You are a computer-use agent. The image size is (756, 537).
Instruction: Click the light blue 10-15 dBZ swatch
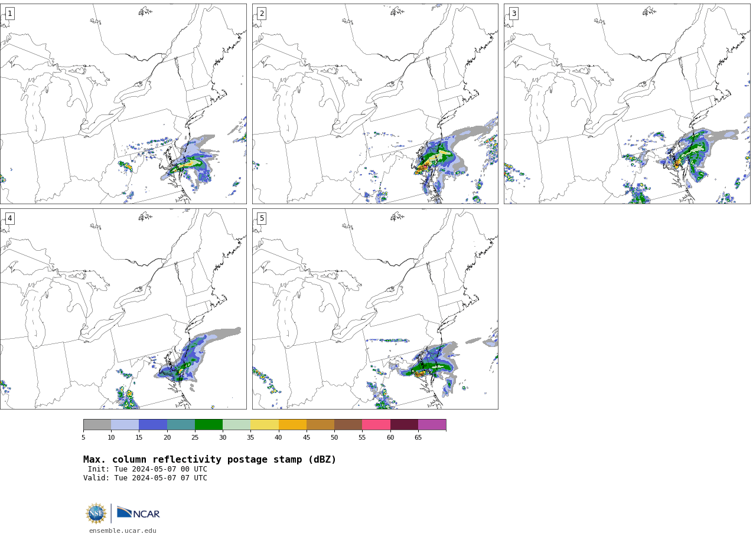pyautogui.click(x=125, y=425)
